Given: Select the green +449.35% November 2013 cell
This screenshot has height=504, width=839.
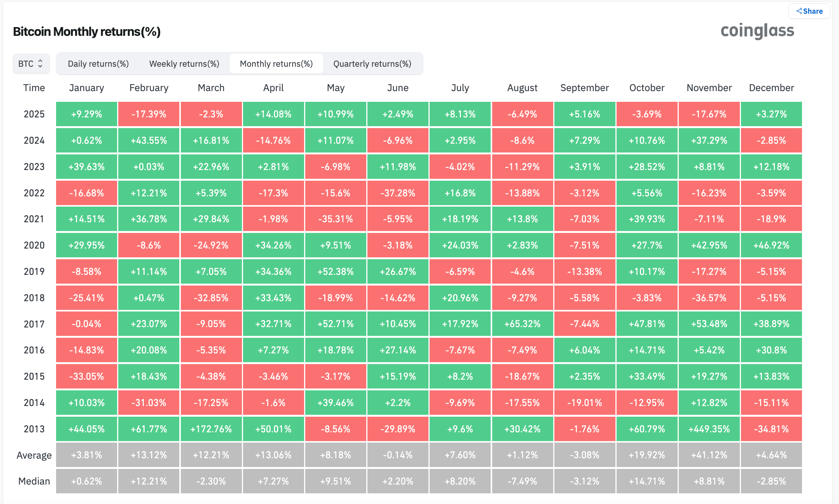Looking at the screenshot, I should click(x=709, y=429).
